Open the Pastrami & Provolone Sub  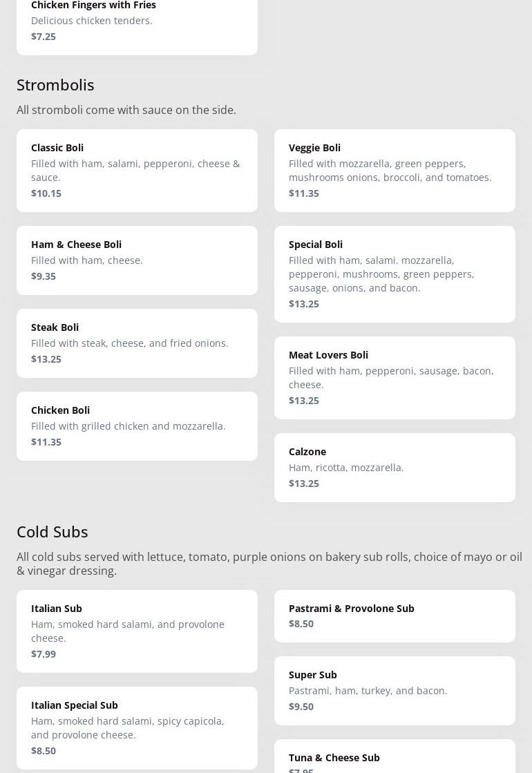[395, 615]
